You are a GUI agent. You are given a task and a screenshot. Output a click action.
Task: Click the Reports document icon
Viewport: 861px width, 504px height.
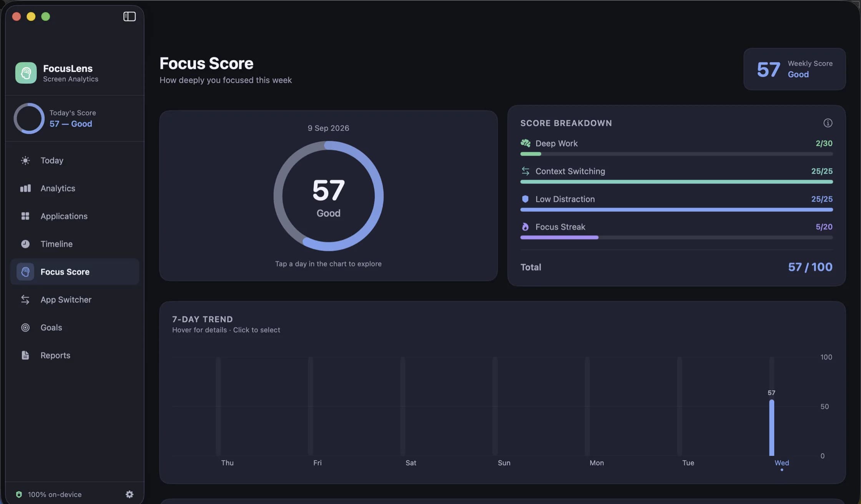pos(25,355)
